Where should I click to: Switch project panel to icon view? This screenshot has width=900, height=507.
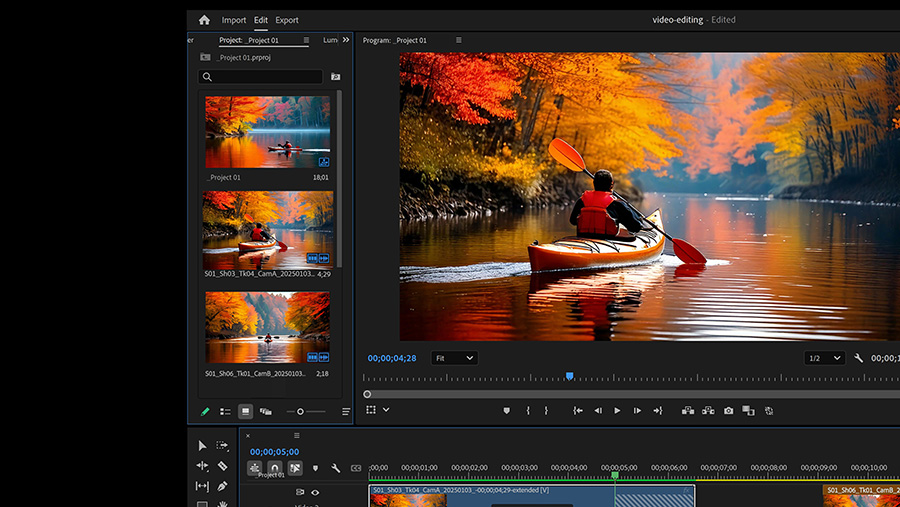[x=245, y=411]
